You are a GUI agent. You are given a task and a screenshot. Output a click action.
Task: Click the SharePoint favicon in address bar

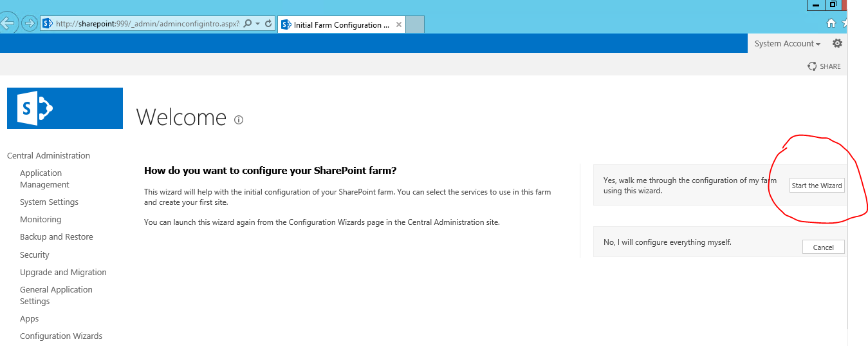47,23
